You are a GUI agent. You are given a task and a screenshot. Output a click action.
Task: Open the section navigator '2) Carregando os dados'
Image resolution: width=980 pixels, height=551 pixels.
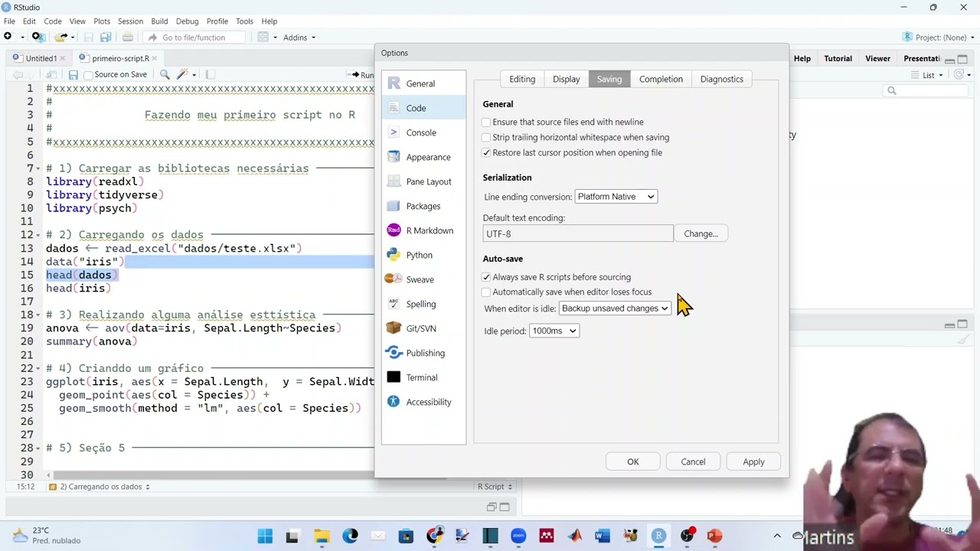[x=100, y=487]
